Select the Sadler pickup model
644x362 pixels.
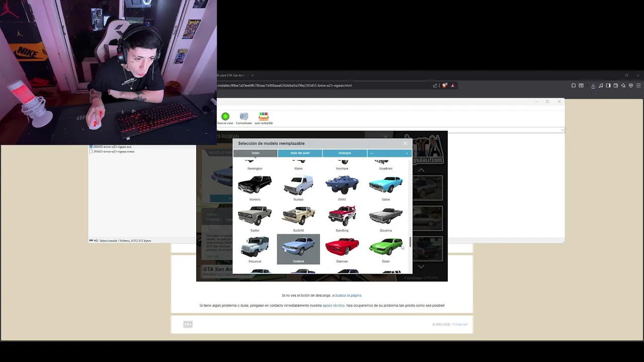[x=255, y=219]
